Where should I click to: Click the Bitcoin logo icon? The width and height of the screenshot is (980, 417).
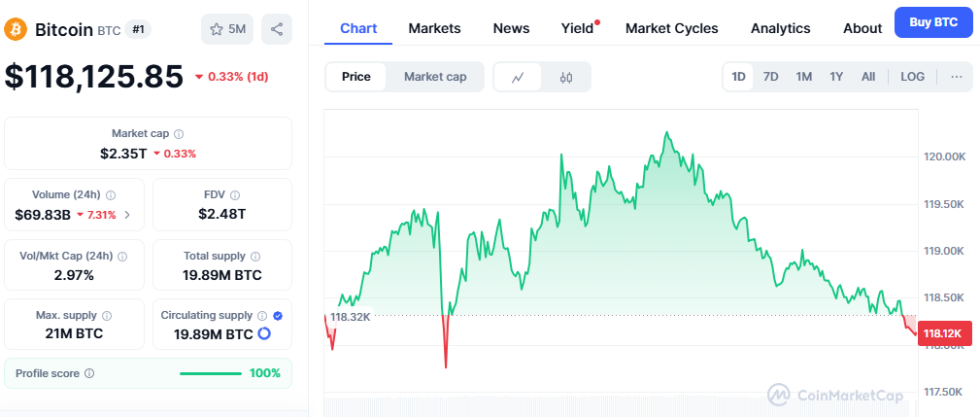coord(16,30)
